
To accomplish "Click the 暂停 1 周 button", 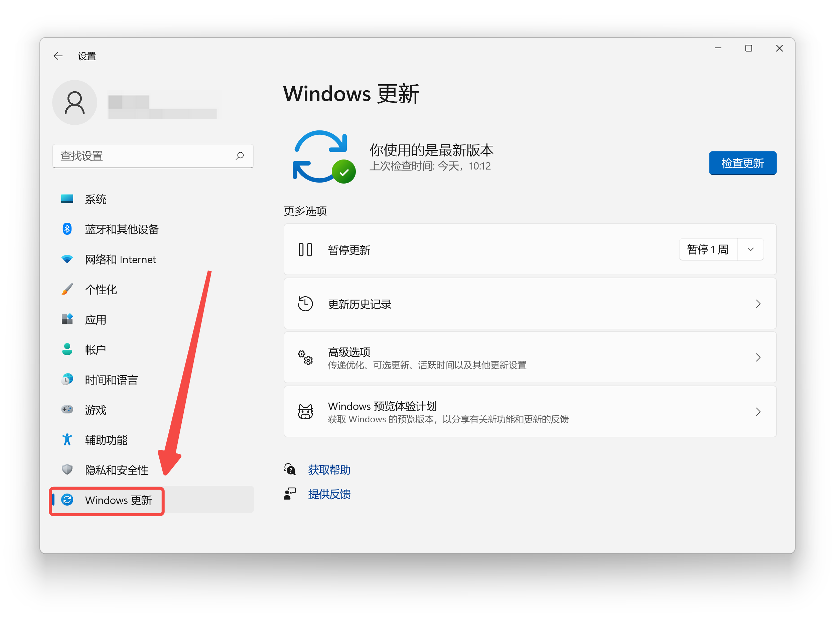I will 708,249.
